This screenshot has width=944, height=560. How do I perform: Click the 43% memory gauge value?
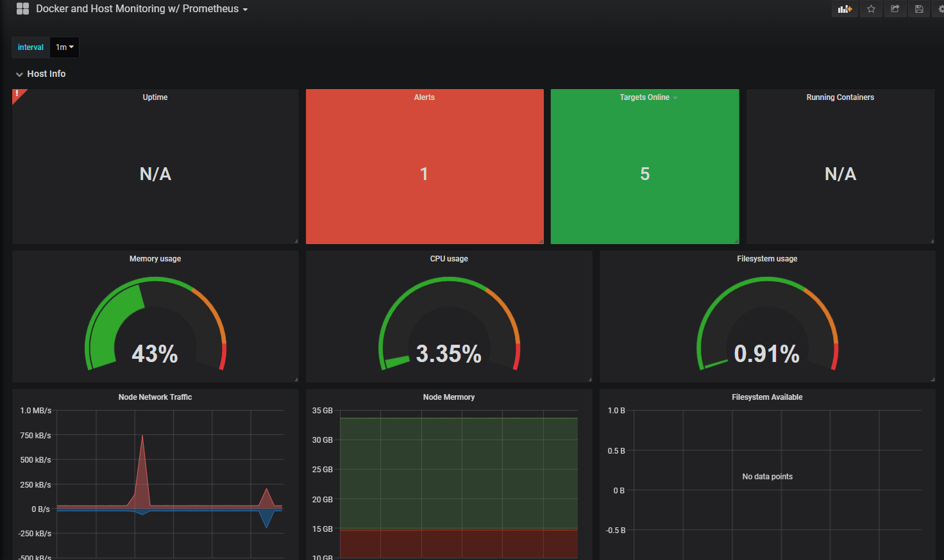(x=155, y=354)
